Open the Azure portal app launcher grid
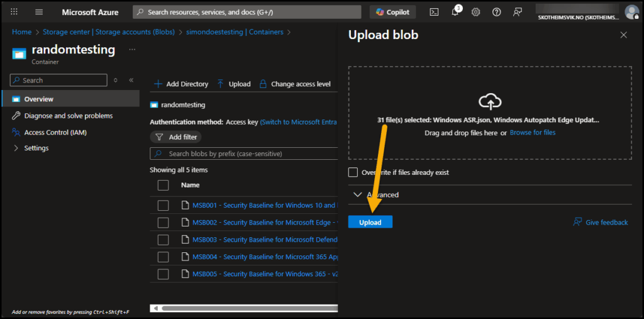 [14, 12]
